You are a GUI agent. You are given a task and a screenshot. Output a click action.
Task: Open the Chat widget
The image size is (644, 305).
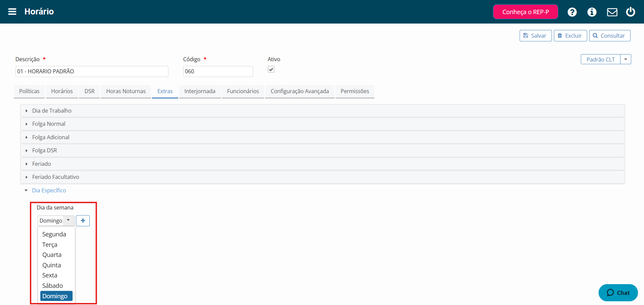[x=618, y=293]
